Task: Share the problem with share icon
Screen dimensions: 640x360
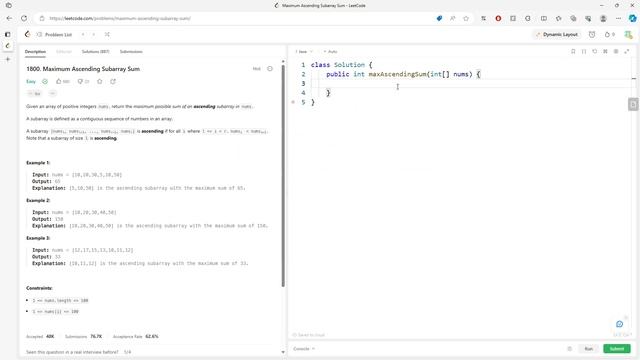Action: [x=113, y=82]
